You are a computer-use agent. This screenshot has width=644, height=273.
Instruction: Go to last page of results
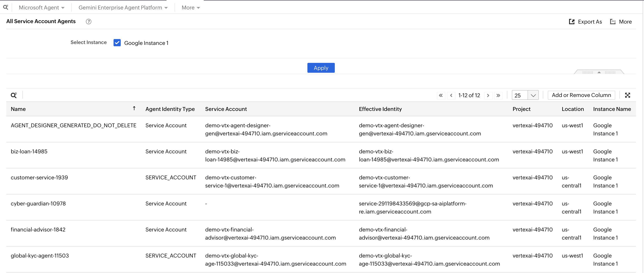498,95
